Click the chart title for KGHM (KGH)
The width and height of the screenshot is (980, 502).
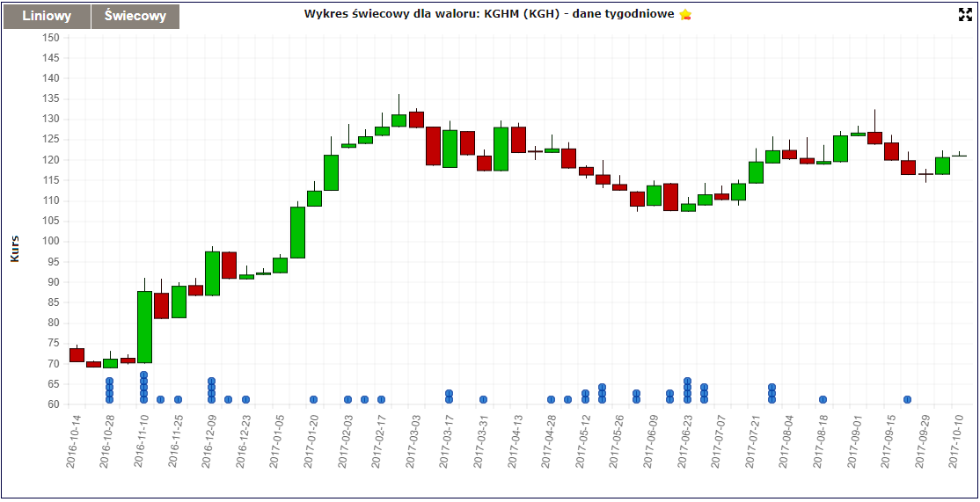coord(489,14)
